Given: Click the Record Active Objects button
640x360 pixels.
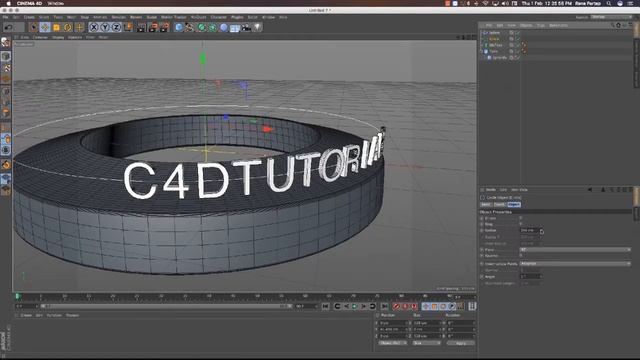Looking at the screenshot, I should point(396,306).
